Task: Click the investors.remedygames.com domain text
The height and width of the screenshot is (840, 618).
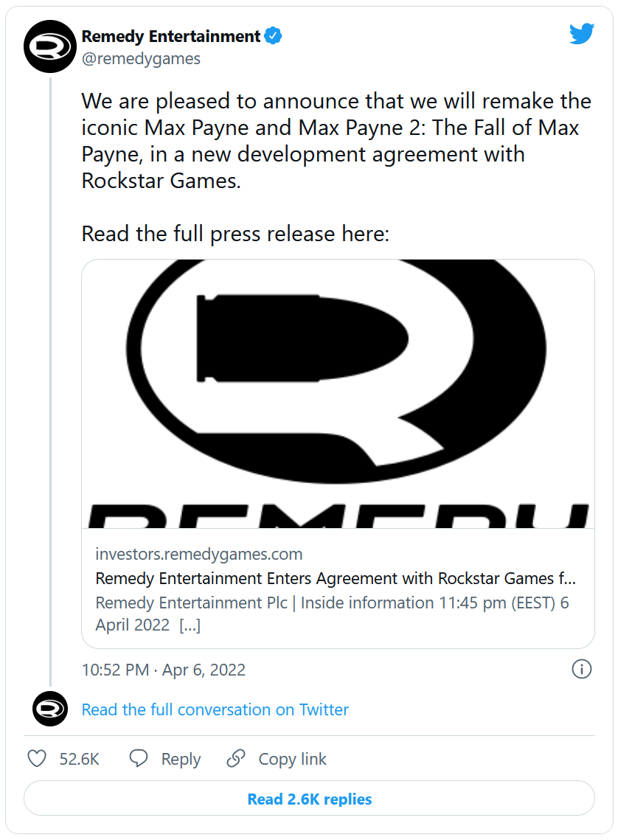Action: [x=199, y=554]
